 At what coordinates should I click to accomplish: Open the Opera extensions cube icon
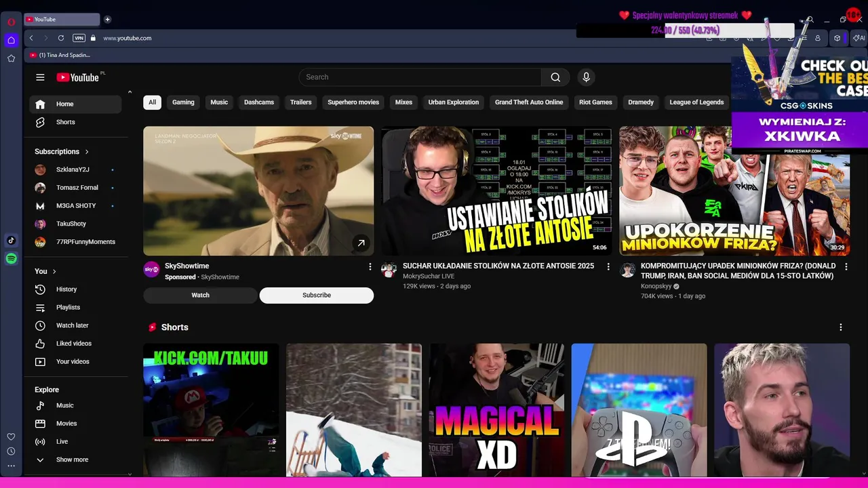[837, 38]
